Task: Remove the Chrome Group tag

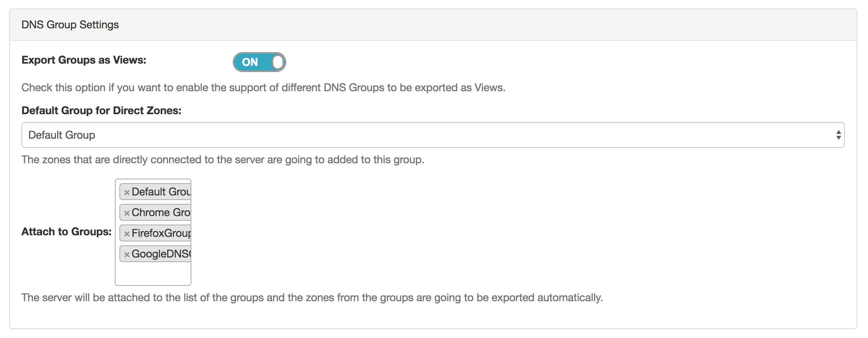Action: click(127, 213)
